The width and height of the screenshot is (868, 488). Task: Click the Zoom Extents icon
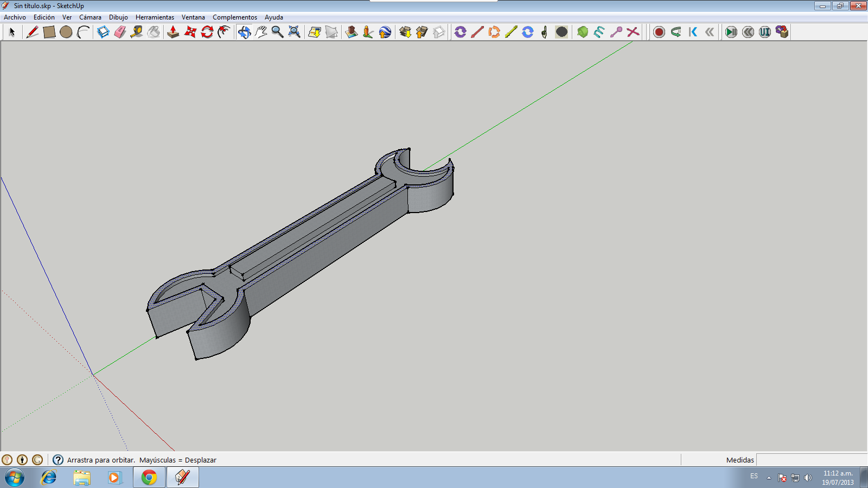click(x=294, y=32)
